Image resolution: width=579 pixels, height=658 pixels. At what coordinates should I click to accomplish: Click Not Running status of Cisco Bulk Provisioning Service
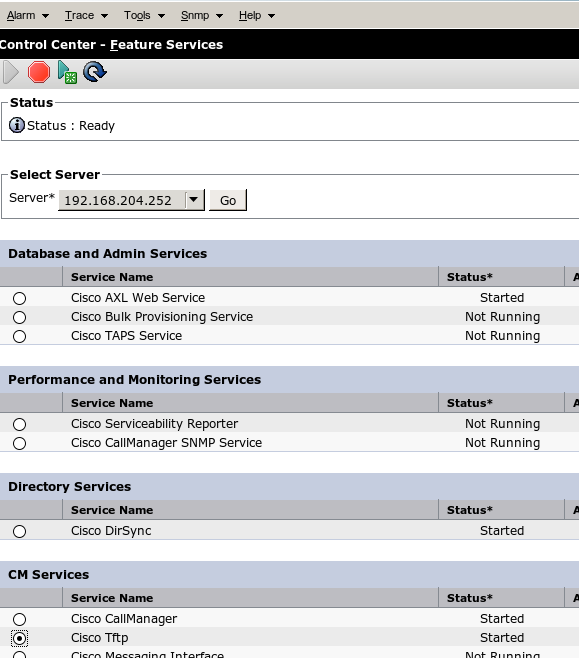502,316
